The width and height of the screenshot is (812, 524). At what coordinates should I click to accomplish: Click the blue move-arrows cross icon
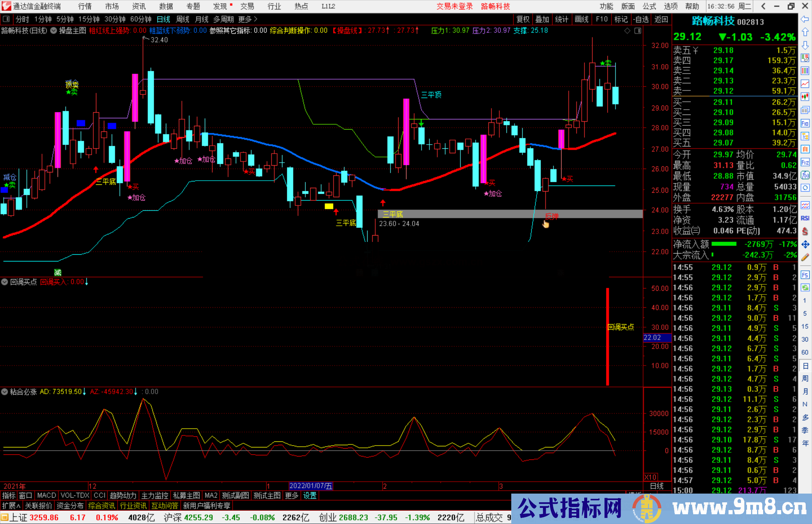[805, 245]
